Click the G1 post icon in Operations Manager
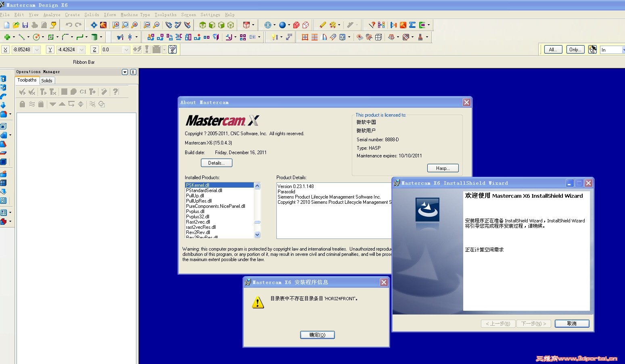 click(83, 92)
